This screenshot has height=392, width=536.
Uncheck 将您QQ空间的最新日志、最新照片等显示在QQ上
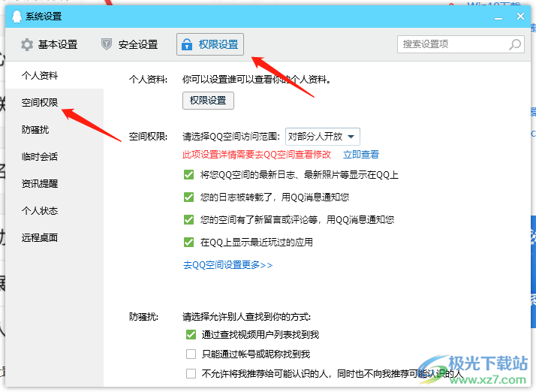click(188, 175)
